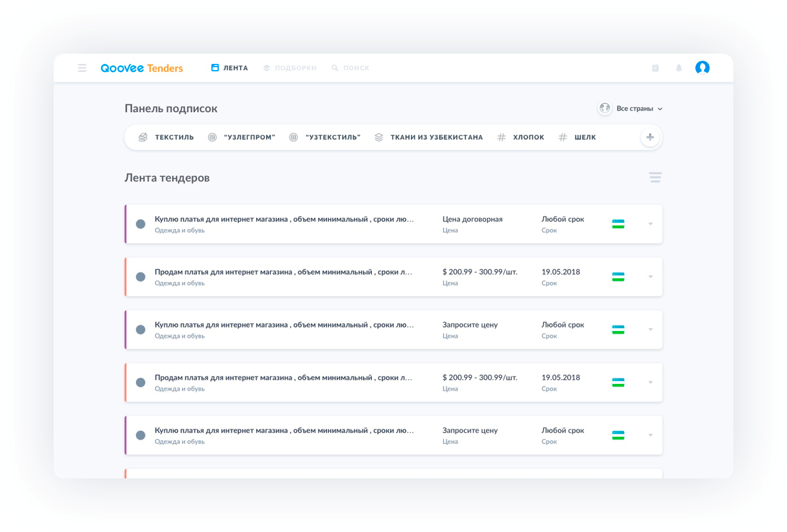This screenshot has width=787, height=532.
Task: Toggle the round marker on fifth tender
Action: 141,435
